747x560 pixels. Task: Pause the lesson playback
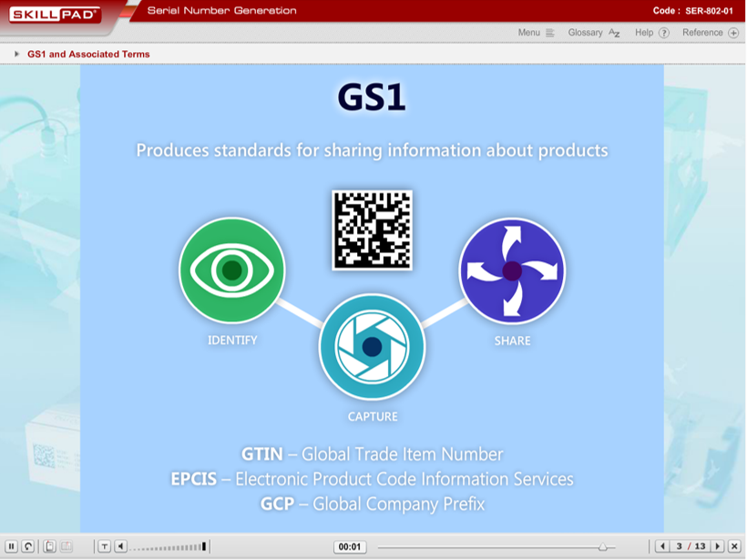12,546
